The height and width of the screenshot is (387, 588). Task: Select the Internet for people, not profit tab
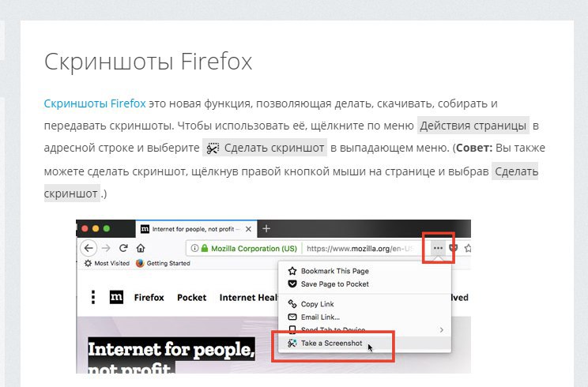(196, 229)
